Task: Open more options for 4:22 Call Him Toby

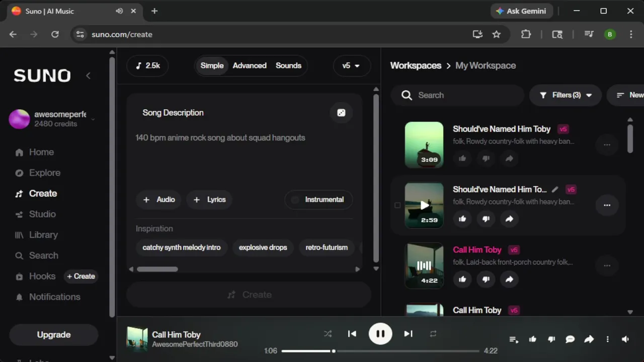Action: [607, 265]
